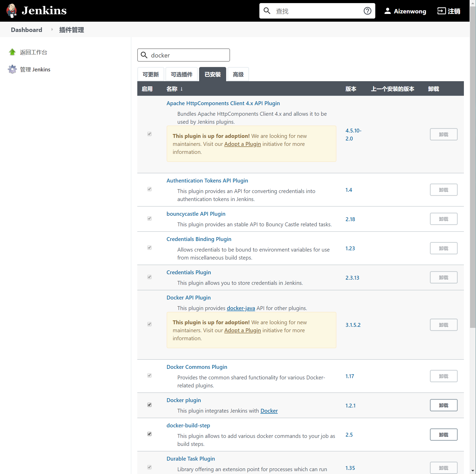This screenshot has width=476, height=474.
Task: Click the 版本 column header
Action: pyautogui.click(x=351, y=89)
